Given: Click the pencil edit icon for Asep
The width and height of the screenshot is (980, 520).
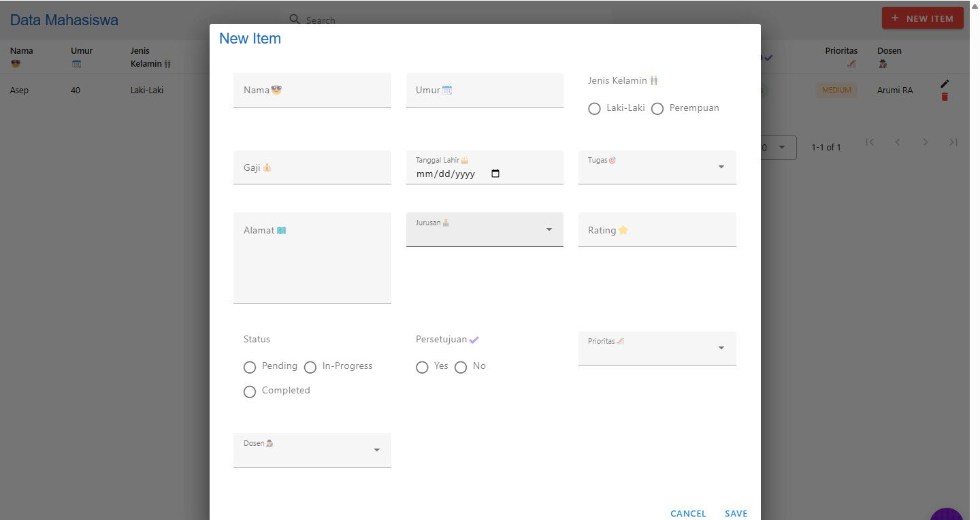Looking at the screenshot, I should (x=944, y=84).
